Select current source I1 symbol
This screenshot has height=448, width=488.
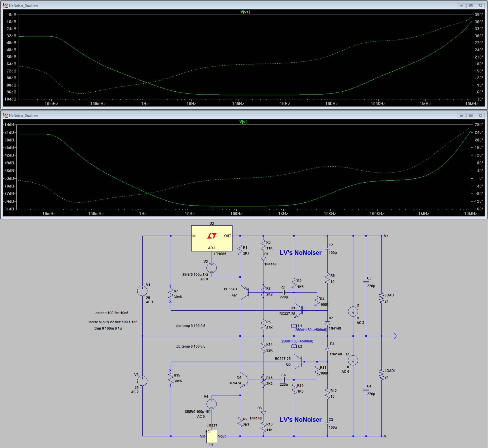[353, 312]
